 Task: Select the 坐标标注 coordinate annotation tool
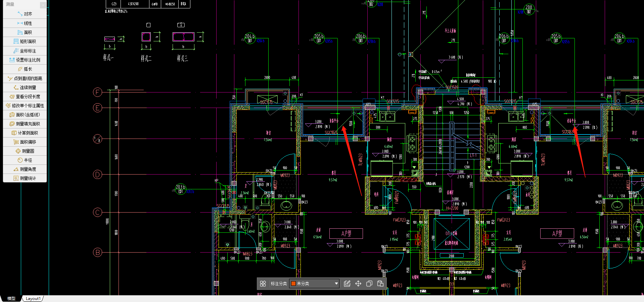25,51
